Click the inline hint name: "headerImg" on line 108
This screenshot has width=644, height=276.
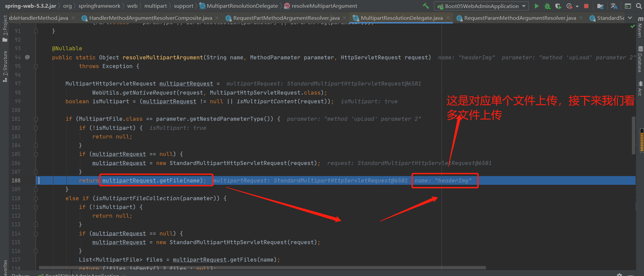pos(443,180)
